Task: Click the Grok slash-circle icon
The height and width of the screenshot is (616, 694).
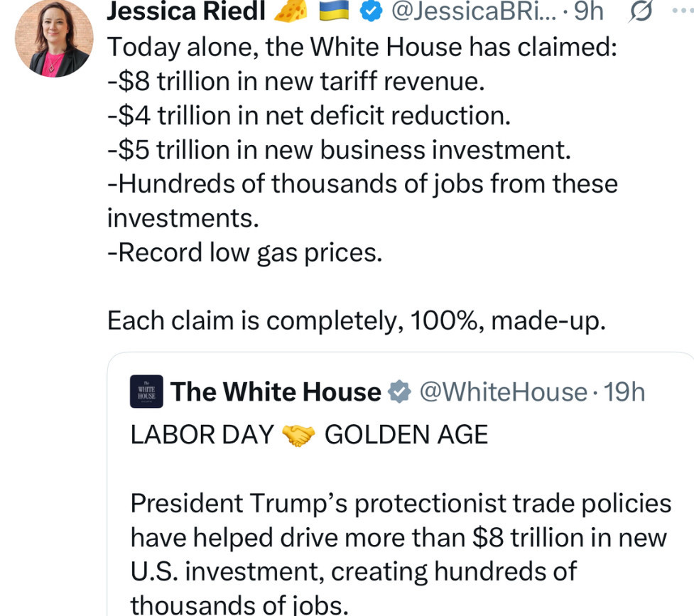Action: pos(640,11)
